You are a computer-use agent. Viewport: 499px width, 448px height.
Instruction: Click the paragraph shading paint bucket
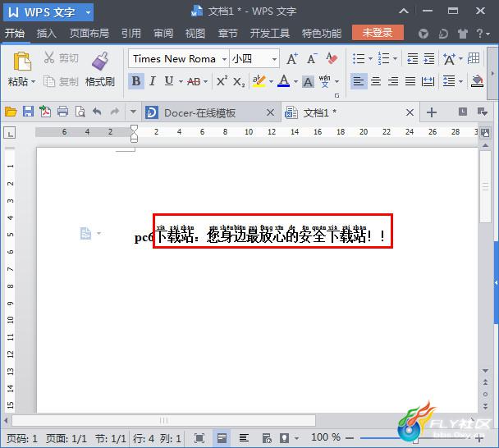click(x=477, y=81)
